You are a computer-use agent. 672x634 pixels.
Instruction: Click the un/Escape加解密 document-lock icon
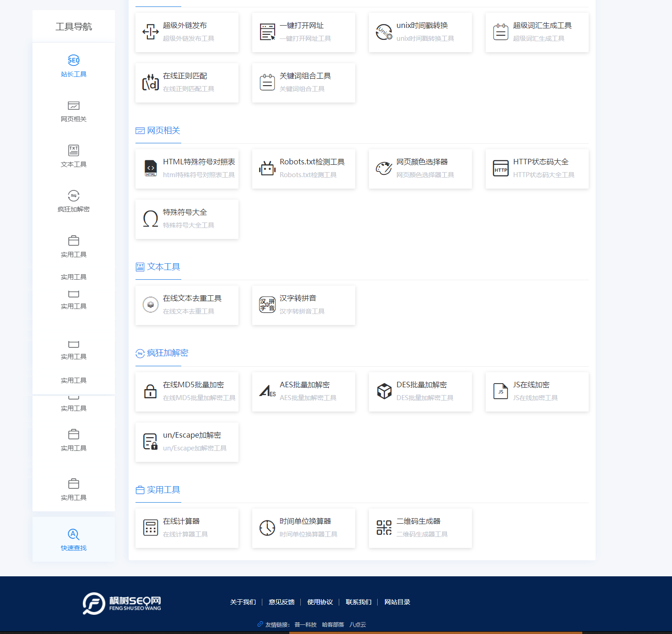pos(151,442)
